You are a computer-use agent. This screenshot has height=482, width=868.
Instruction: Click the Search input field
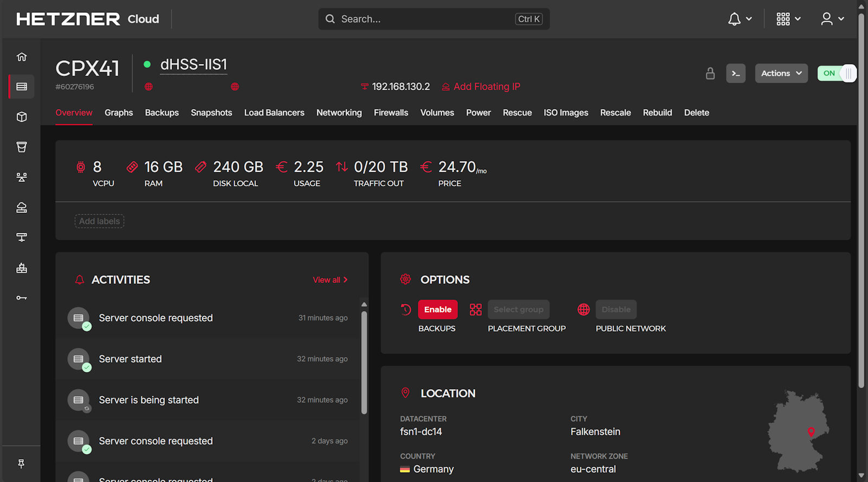(x=434, y=19)
